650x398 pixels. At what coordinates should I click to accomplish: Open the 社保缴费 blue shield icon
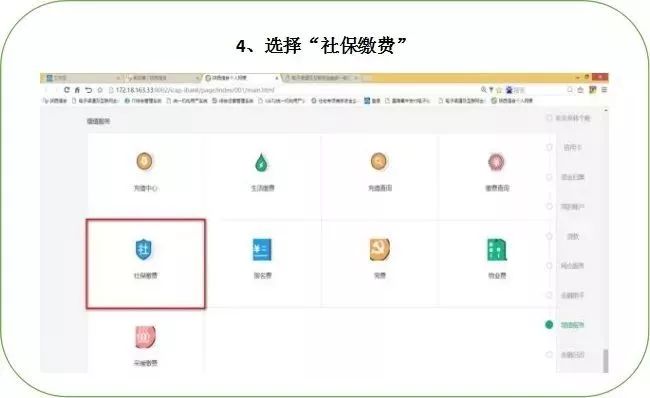pyautogui.click(x=143, y=250)
